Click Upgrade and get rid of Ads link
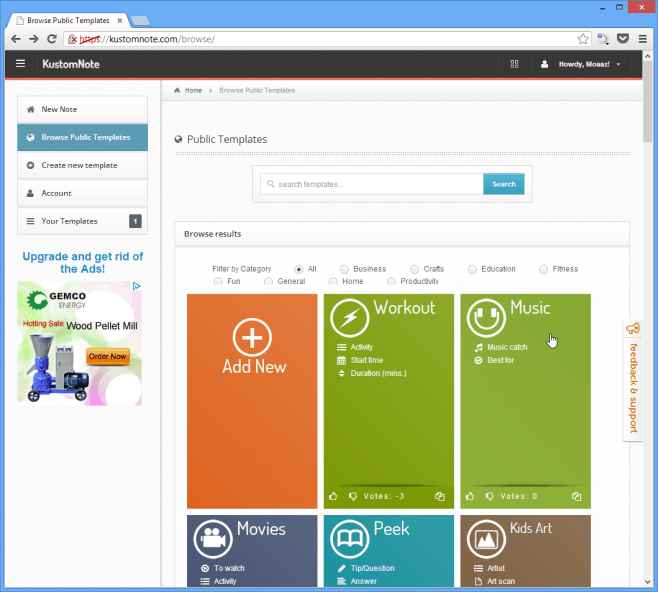Viewport: 658px width, 592px height. coord(83,263)
